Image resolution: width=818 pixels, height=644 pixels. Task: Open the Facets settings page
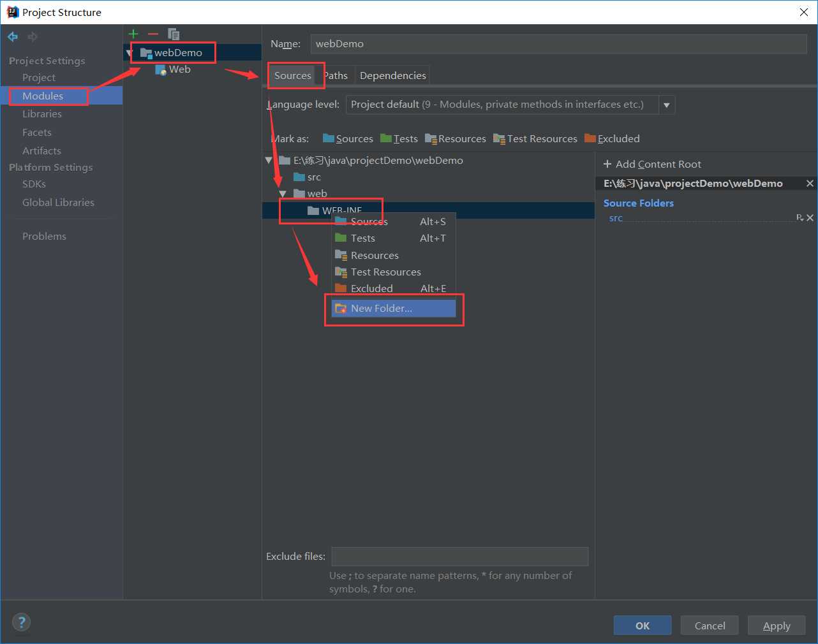click(37, 132)
